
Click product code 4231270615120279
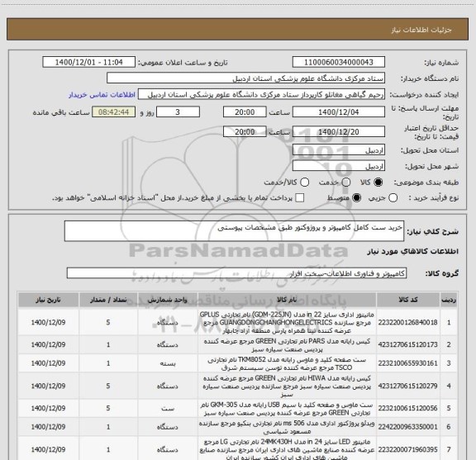(407, 386)
